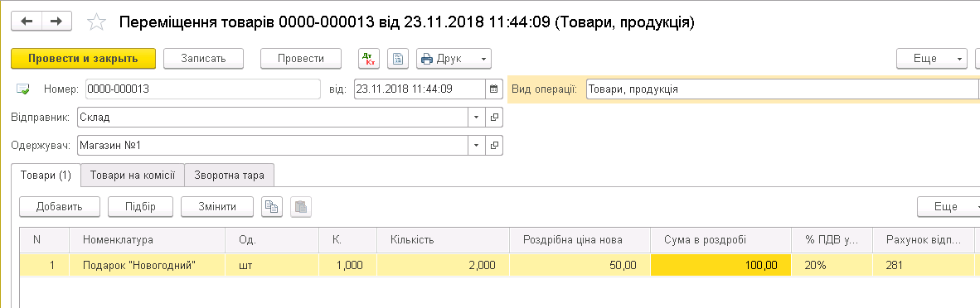The width and height of the screenshot is (980, 308).
Task: Open the top Еще menu
Action: 932,59
